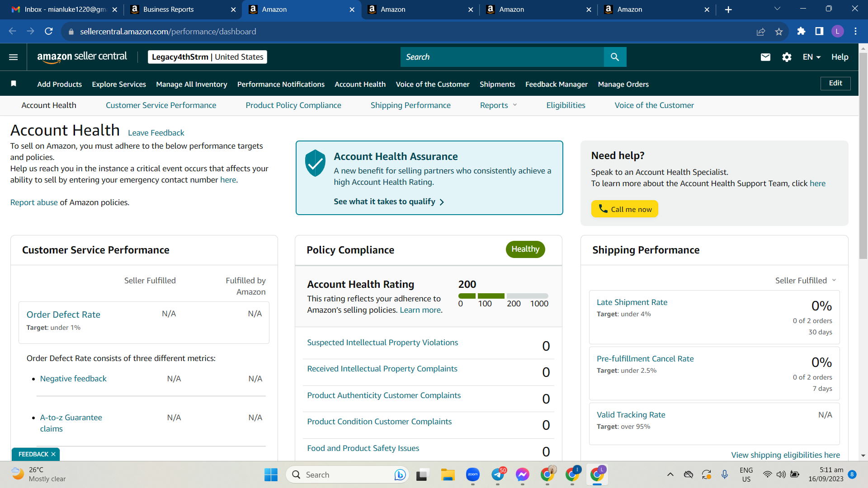Bookmark this page with the star icon

(778, 31)
